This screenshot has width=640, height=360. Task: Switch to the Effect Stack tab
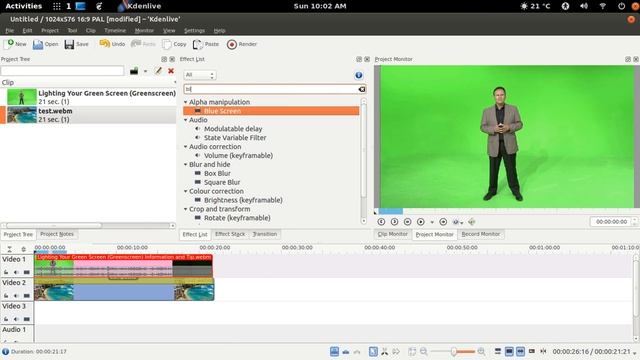coord(230,234)
